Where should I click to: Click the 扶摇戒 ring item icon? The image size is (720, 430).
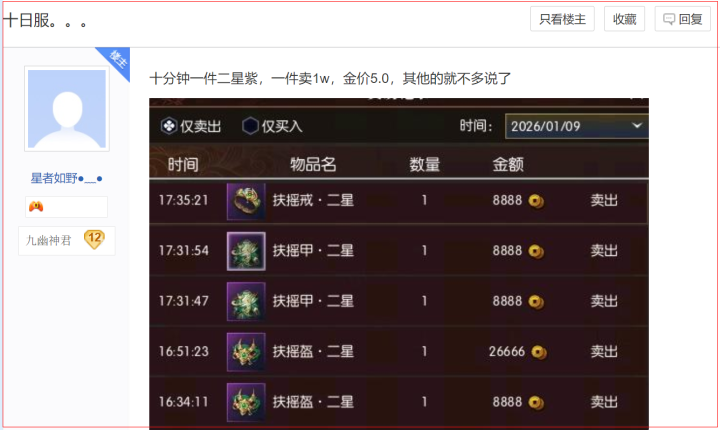246,201
